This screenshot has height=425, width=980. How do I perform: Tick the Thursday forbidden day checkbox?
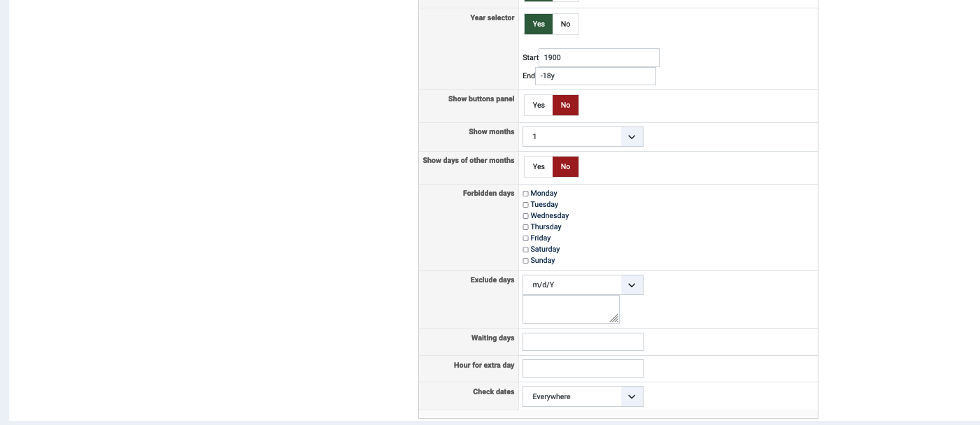pos(526,227)
